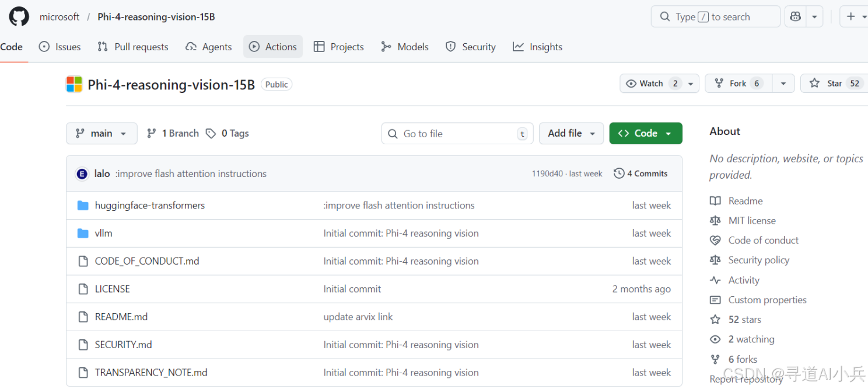This screenshot has height=389, width=868.
Task: Click the folder icon for huggingface-transformers
Action: [x=83, y=206]
